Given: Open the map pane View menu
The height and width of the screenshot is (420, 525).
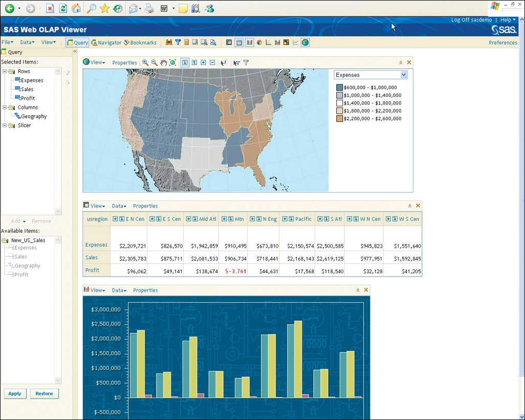Looking at the screenshot, I should (x=97, y=62).
